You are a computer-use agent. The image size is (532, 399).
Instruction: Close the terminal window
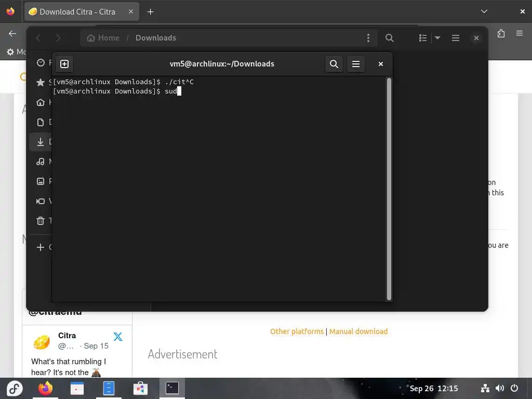[x=381, y=64]
